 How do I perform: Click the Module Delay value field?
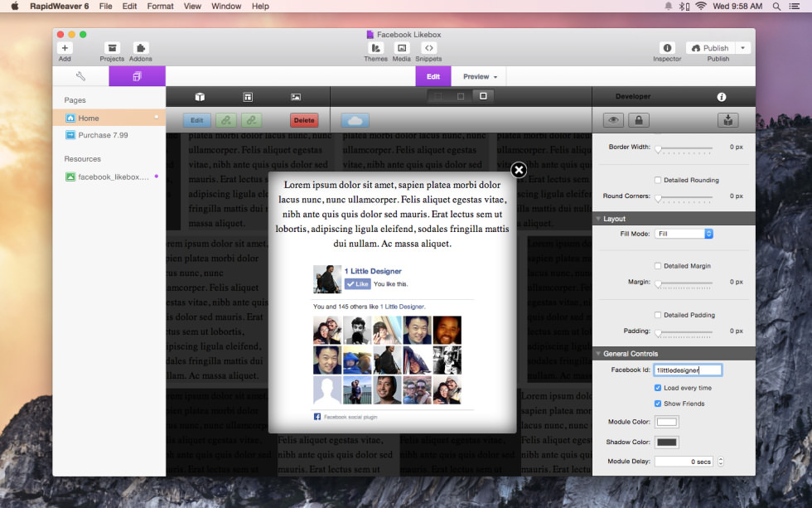click(x=684, y=462)
